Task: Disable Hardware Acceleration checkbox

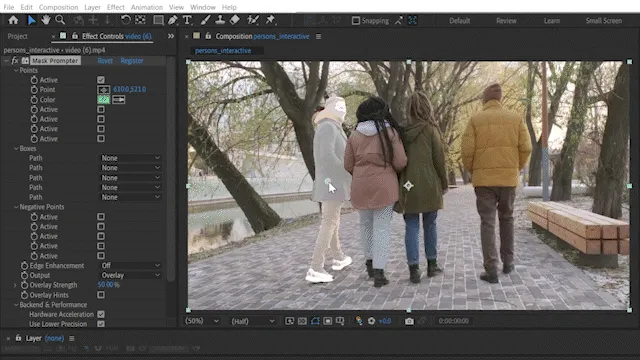Action: (101, 314)
